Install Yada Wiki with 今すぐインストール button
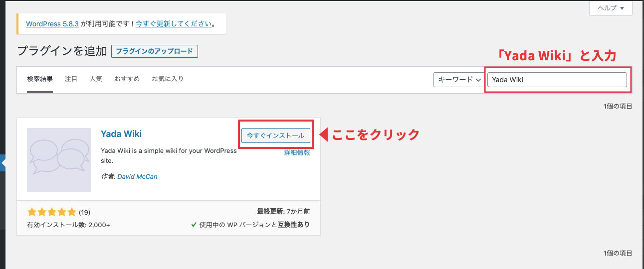This screenshot has width=644, height=269. tap(276, 135)
